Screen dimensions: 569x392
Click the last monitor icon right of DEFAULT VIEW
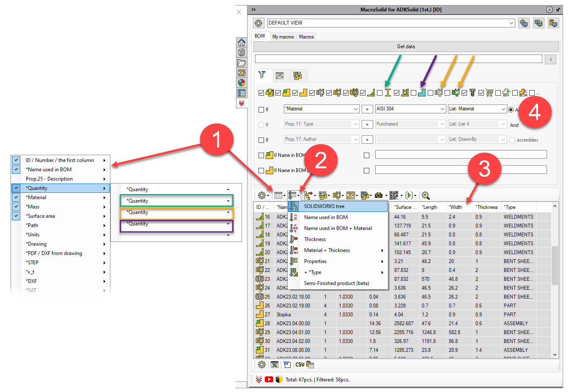553,23
